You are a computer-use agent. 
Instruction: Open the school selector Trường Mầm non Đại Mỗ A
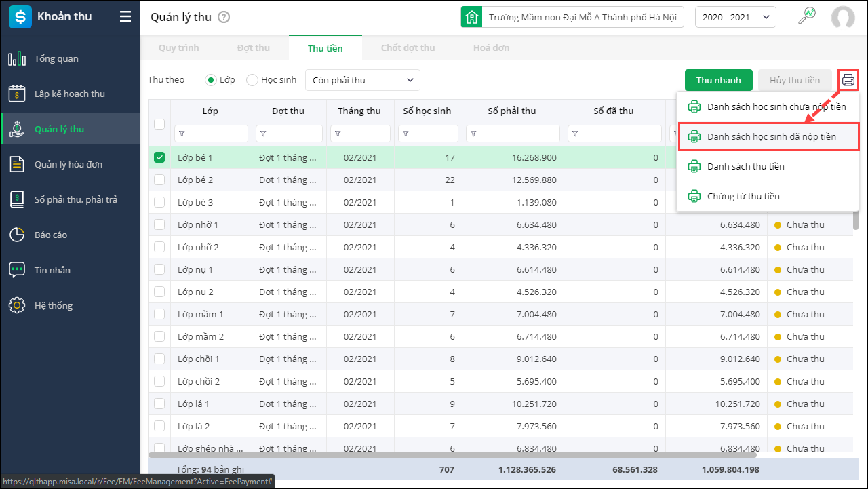pyautogui.click(x=572, y=18)
